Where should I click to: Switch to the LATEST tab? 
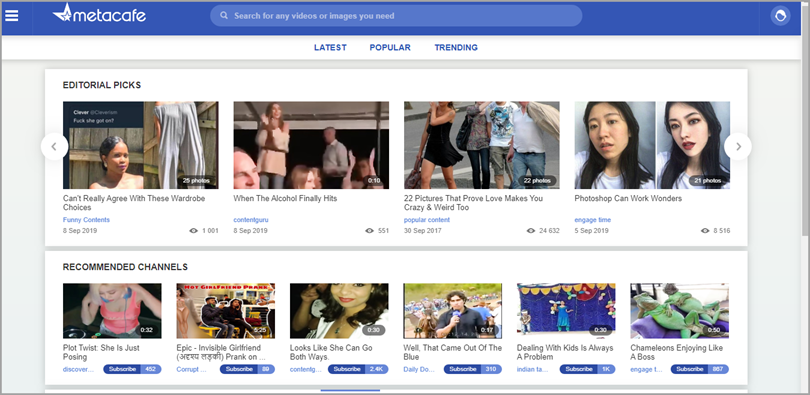pyautogui.click(x=330, y=48)
